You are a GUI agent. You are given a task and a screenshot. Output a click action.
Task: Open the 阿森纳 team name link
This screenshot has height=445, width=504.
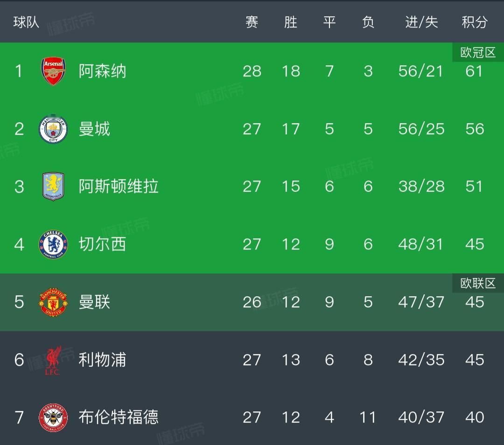[102, 71]
